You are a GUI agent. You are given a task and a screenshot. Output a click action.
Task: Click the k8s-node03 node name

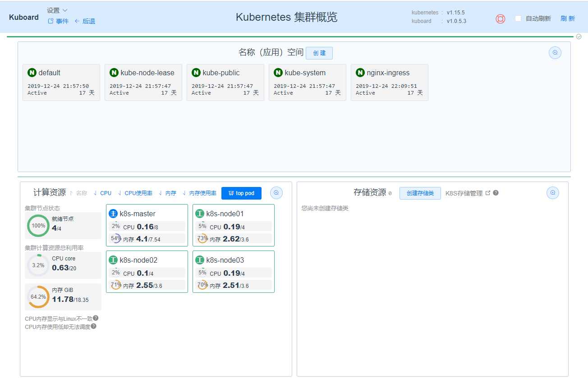(225, 260)
